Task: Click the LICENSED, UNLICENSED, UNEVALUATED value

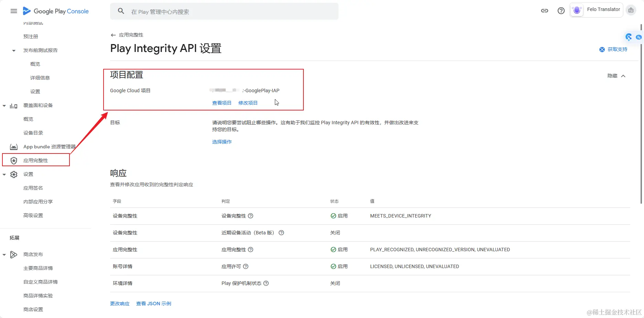Action: [415, 266]
